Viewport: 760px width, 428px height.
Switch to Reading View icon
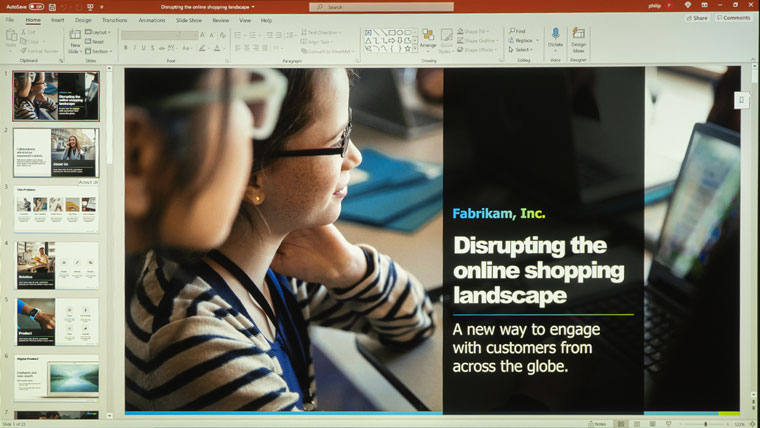pyautogui.click(x=652, y=424)
